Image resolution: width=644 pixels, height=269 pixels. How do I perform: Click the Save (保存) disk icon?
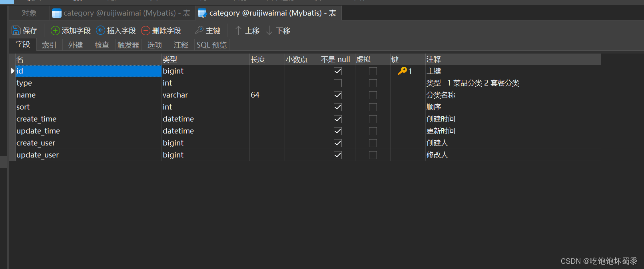click(16, 30)
